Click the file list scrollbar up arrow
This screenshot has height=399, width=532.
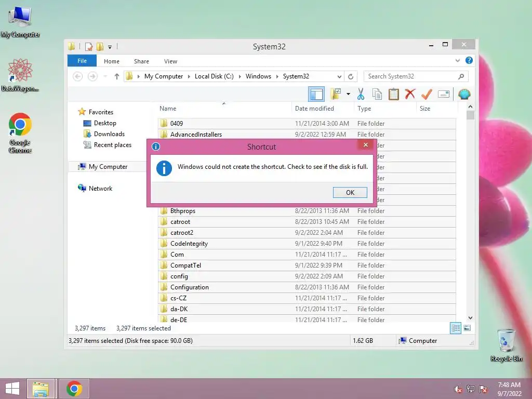coord(470,107)
